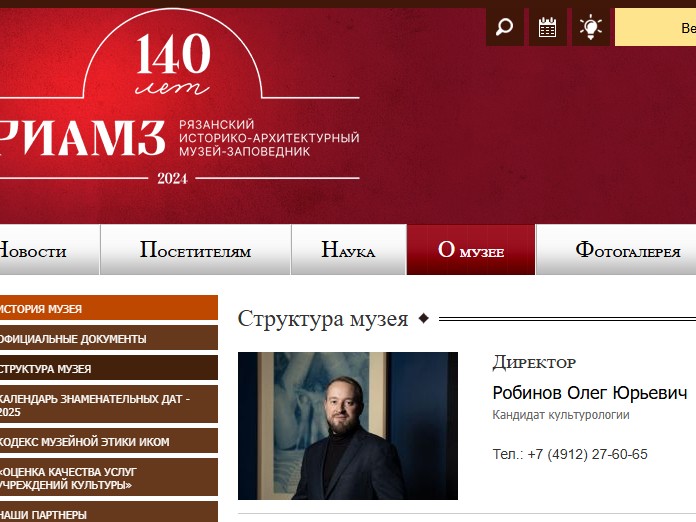Open Наши партнеры sidebar item

tap(109, 512)
